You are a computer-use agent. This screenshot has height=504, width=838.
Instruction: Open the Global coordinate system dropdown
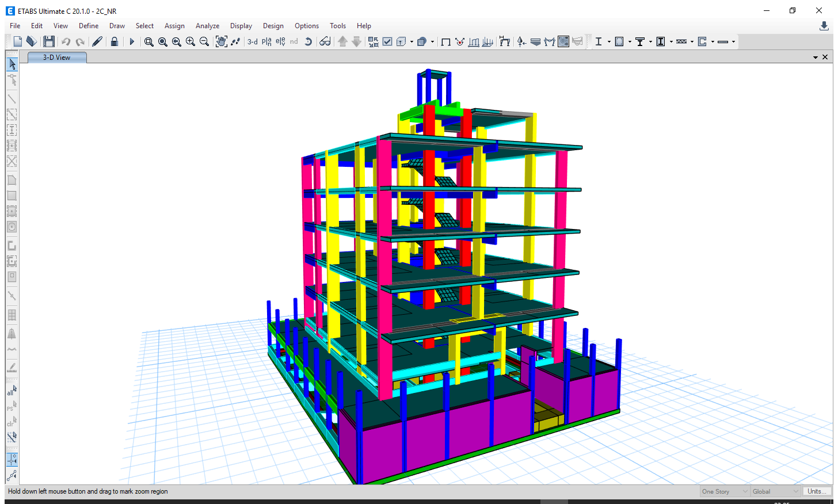pyautogui.click(x=775, y=491)
